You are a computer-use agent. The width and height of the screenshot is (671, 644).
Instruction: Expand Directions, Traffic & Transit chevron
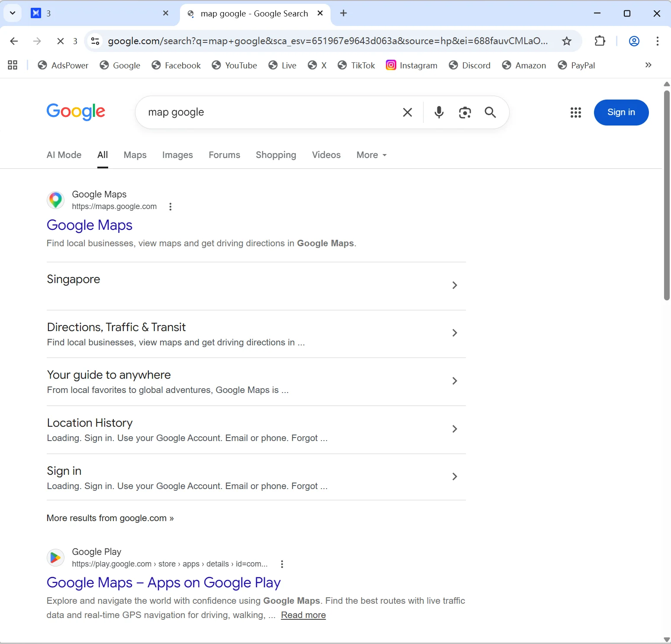tap(454, 333)
